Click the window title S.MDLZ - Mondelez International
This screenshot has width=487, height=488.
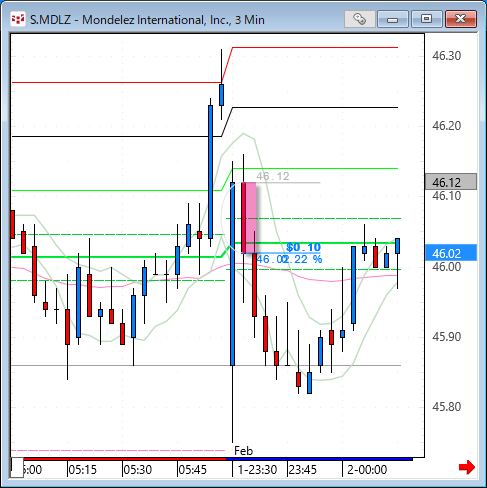(147, 20)
